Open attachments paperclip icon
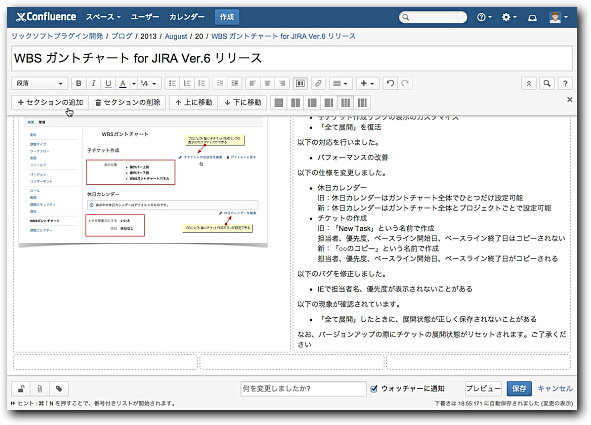The image size is (591, 425). click(40, 389)
